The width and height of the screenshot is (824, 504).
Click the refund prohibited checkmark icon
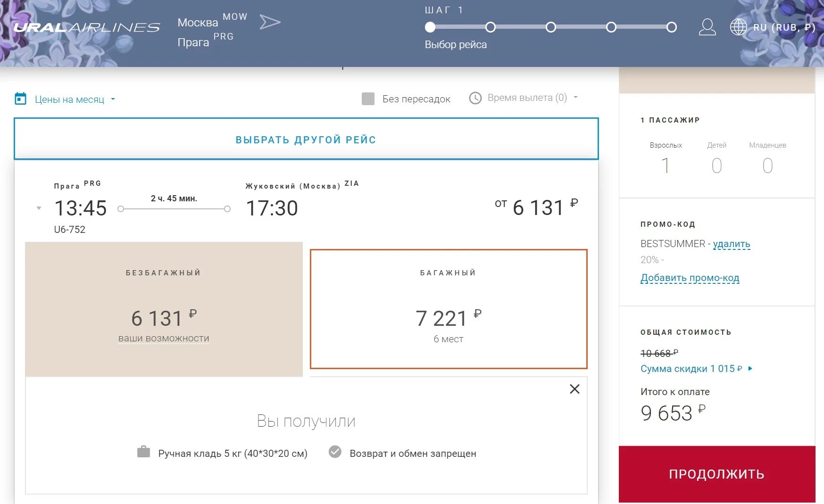point(335,452)
